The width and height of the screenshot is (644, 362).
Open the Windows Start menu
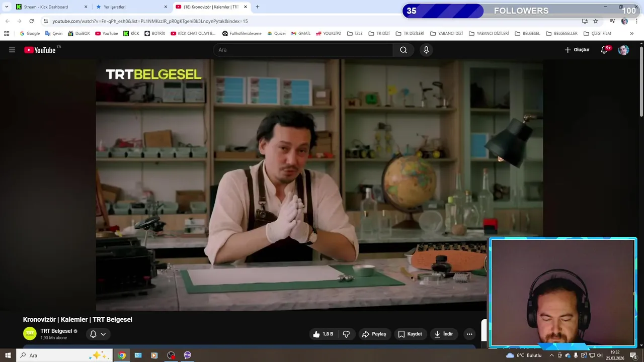click(x=8, y=355)
